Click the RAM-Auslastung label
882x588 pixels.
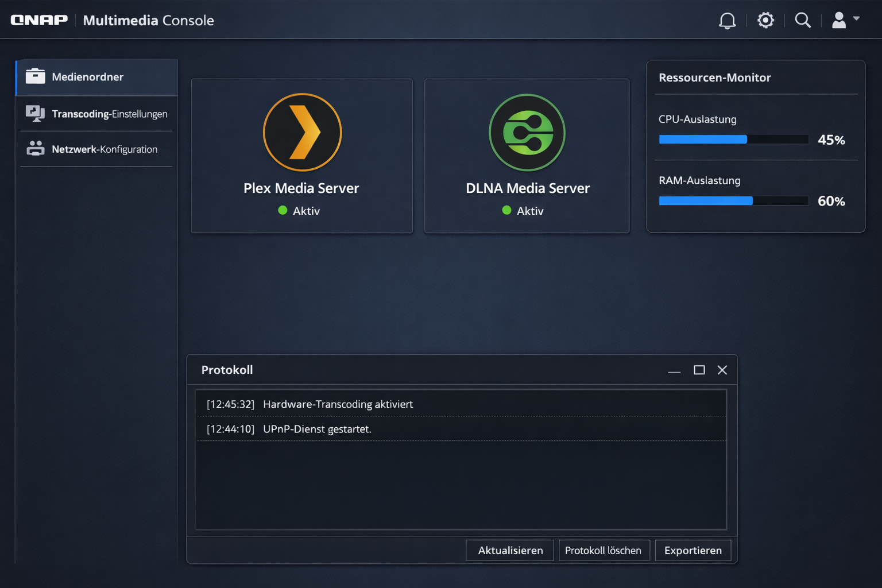699,180
